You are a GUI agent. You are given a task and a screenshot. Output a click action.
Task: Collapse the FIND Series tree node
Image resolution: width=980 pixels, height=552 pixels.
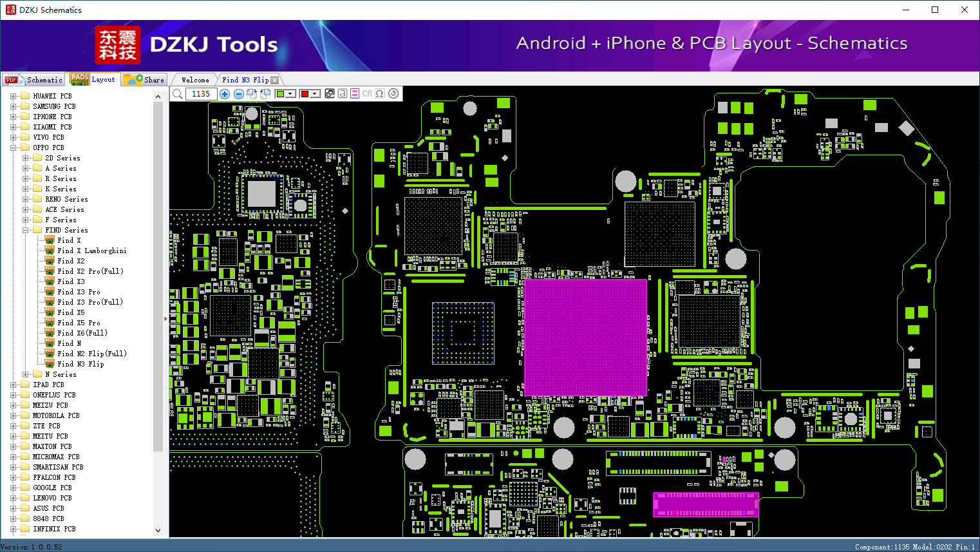[25, 230]
